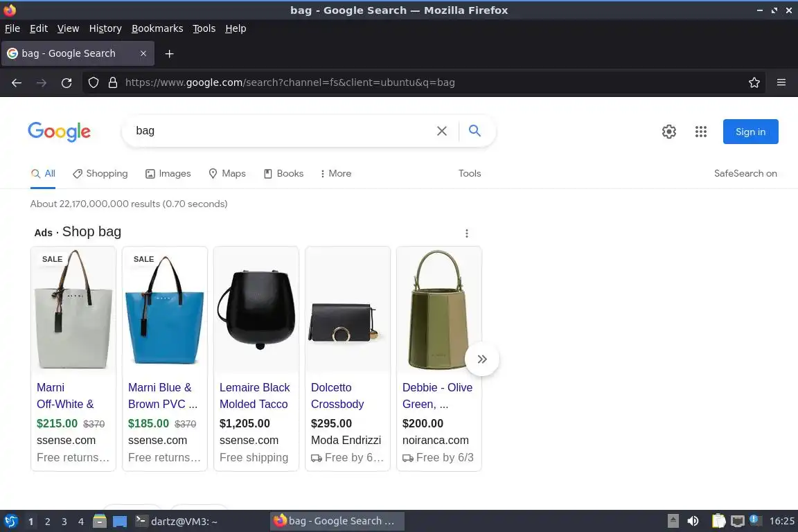Open the ads three-dot options menu
The image size is (798, 532).
(467, 233)
